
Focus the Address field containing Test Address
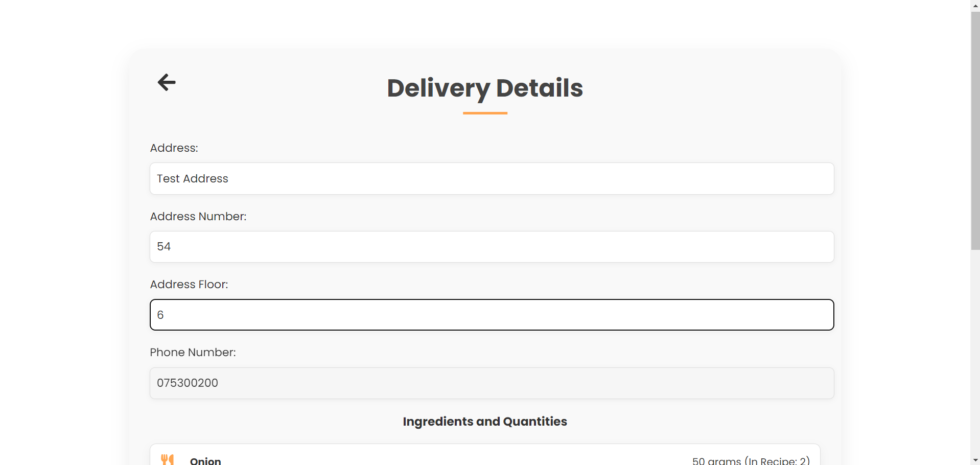pos(492,179)
